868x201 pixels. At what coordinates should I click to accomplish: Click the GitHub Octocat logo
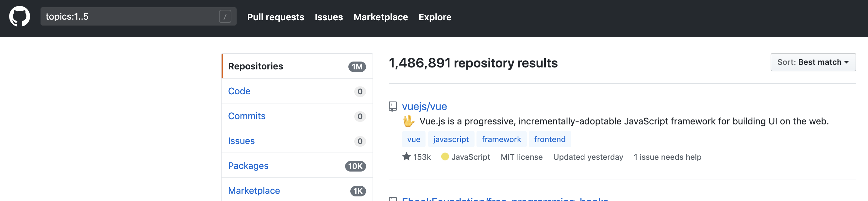[20, 16]
